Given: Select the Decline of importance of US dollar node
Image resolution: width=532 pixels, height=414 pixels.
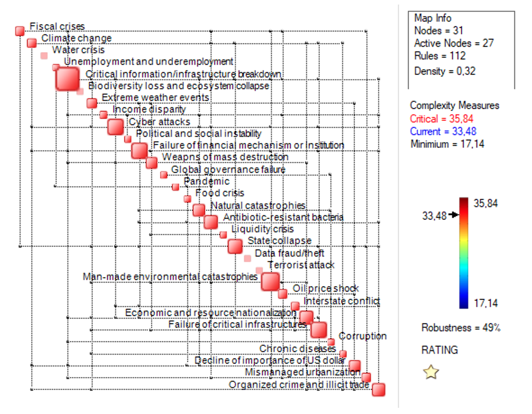Looking at the screenshot, I should [354, 366].
